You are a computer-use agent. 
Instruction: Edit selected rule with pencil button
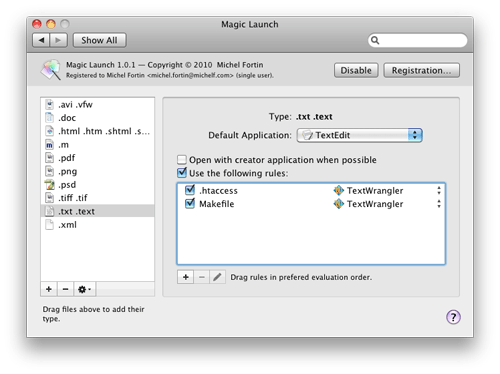(217, 277)
